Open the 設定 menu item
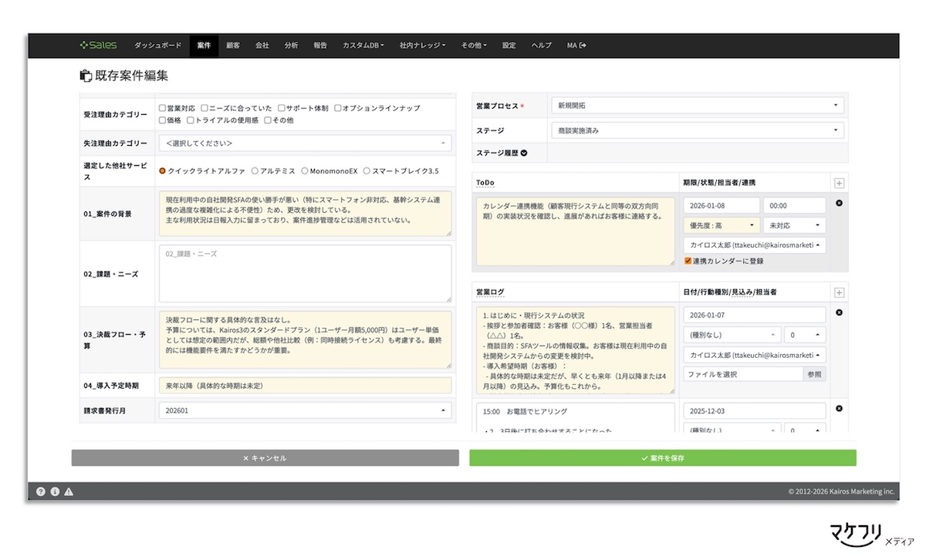This screenshot has height=560, width=926. tap(509, 46)
